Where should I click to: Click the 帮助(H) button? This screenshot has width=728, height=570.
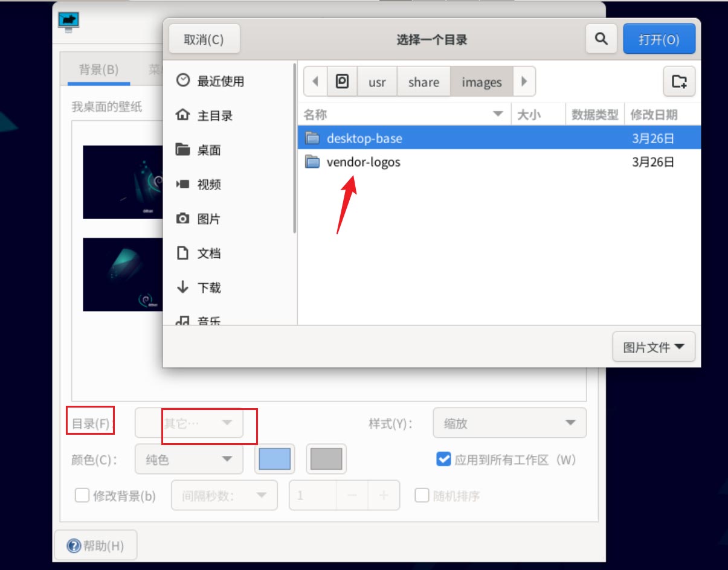(x=95, y=546)
